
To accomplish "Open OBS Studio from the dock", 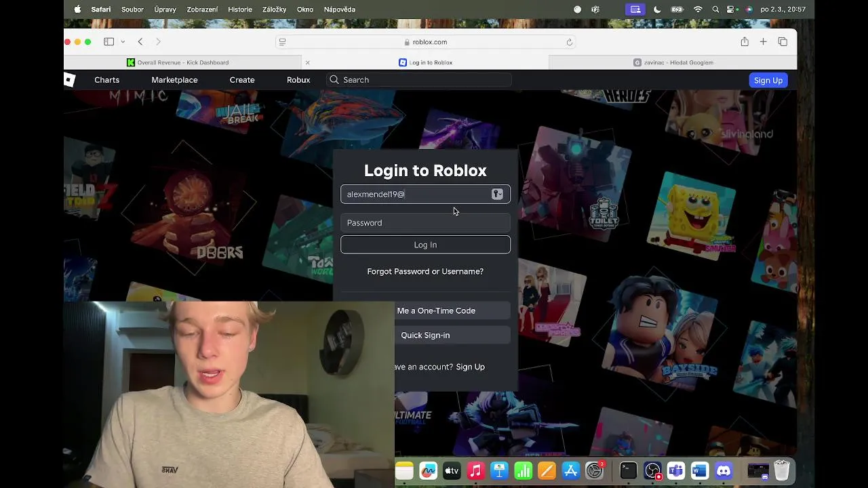I will point(652,470).
